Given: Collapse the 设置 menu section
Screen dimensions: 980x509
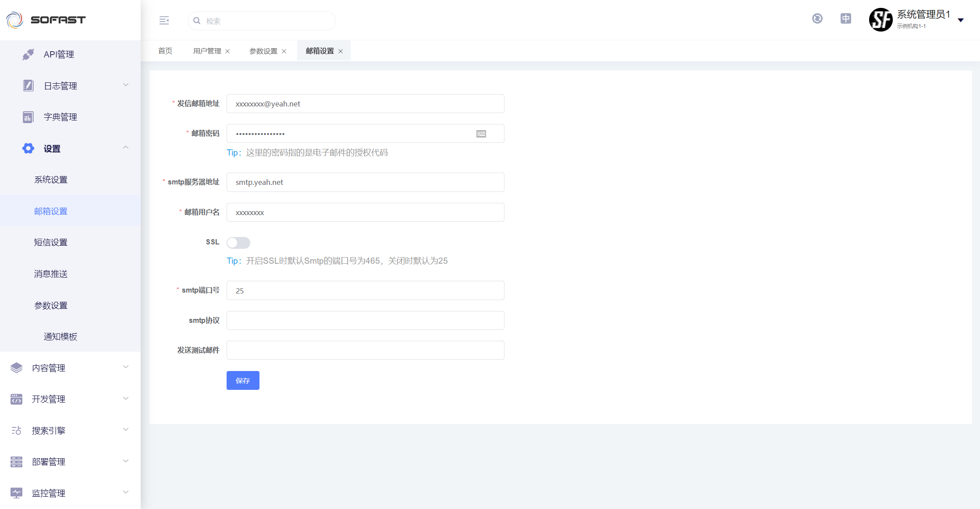Looking at the screenshot, I should click(x=125, y=148).
